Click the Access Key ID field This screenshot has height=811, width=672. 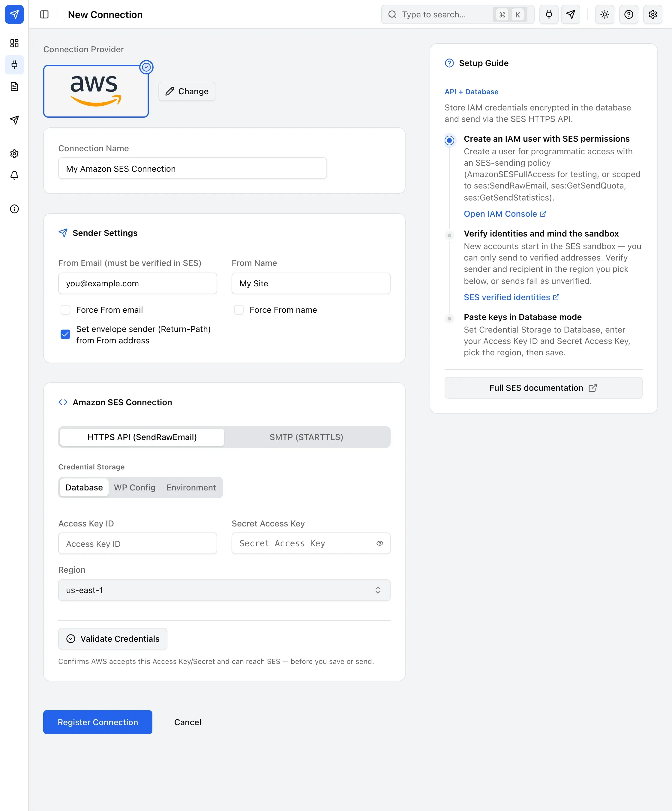(137, 543)
